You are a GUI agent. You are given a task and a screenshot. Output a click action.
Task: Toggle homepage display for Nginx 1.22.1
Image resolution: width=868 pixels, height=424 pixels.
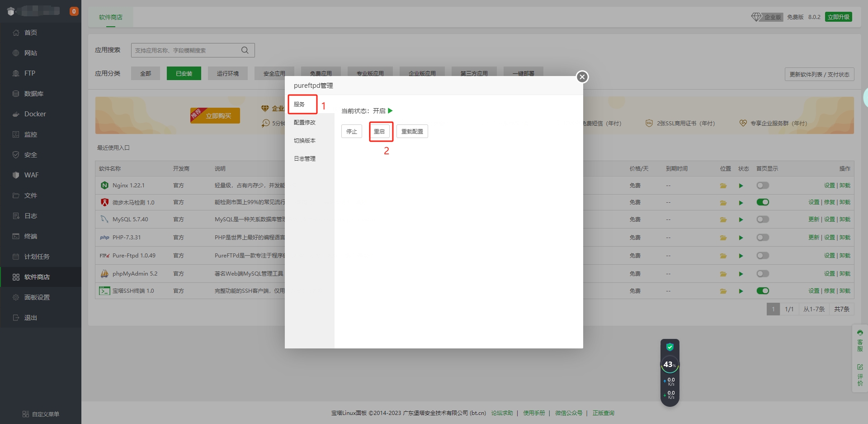[x=763, y=186]
